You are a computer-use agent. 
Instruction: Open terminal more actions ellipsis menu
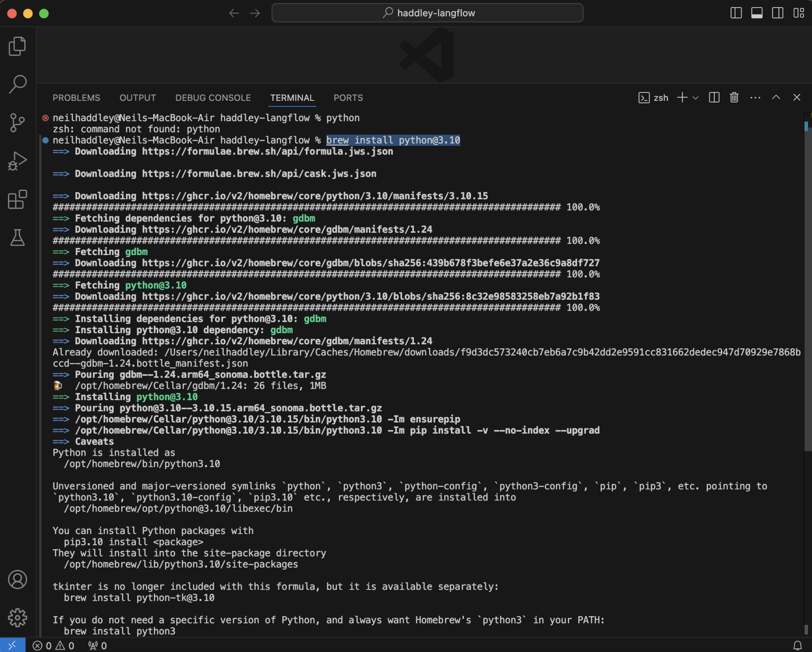pos(755,98)
